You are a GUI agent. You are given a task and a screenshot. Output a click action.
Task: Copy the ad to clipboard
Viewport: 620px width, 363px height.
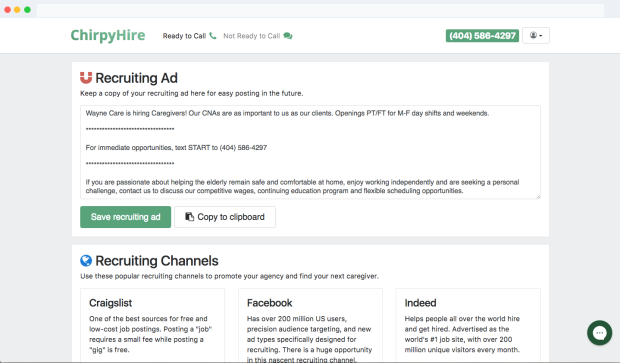pyautogui.click(x=225, y=217)
